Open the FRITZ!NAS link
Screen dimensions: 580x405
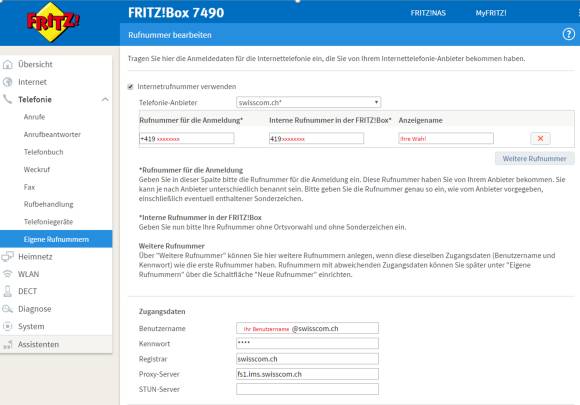tap(428, 13)
